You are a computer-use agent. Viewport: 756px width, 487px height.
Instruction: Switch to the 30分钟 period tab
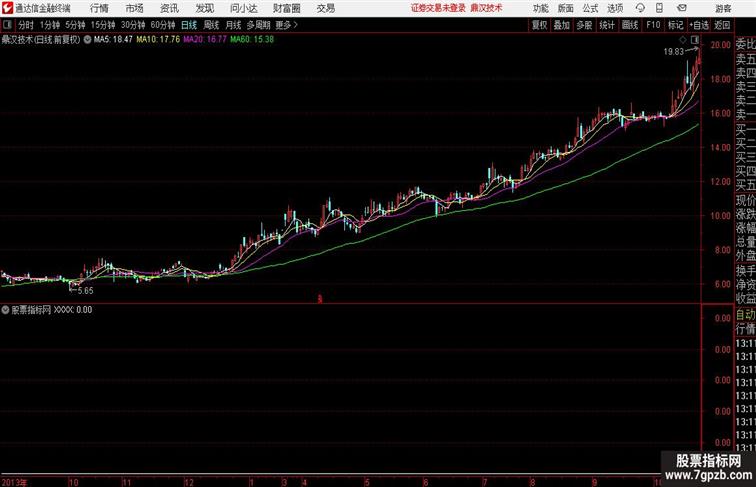[133, 25]
